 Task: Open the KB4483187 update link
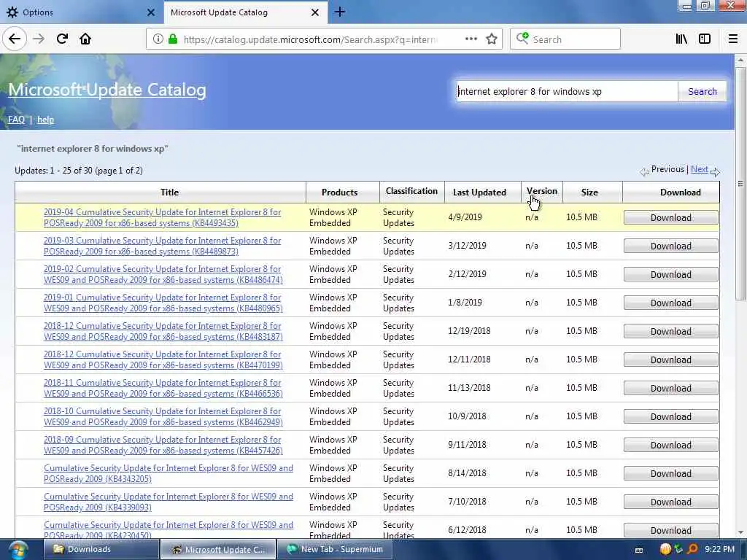pos(163,332)
